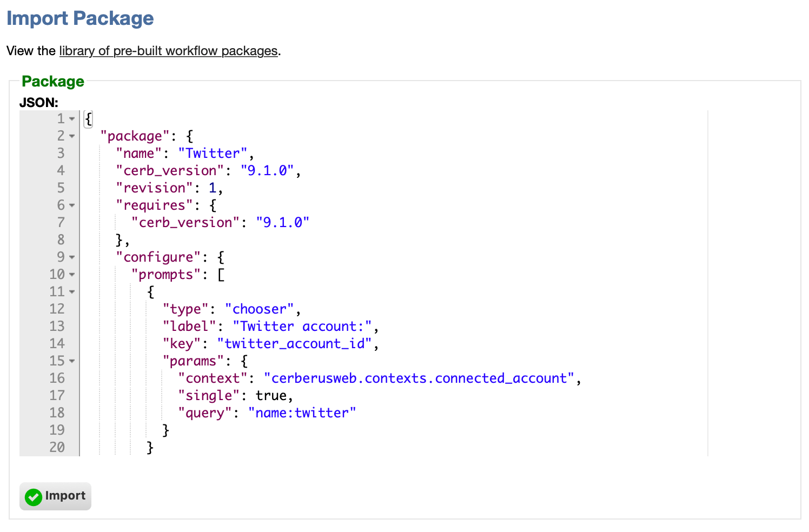Fold the "prompts" array on line 10

(x=72, y=275)
